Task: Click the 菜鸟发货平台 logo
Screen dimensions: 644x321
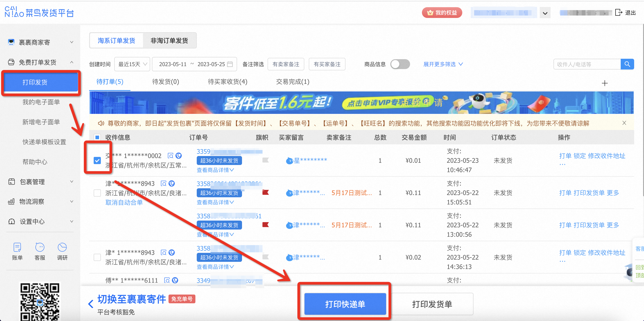Action: [39, 12]
